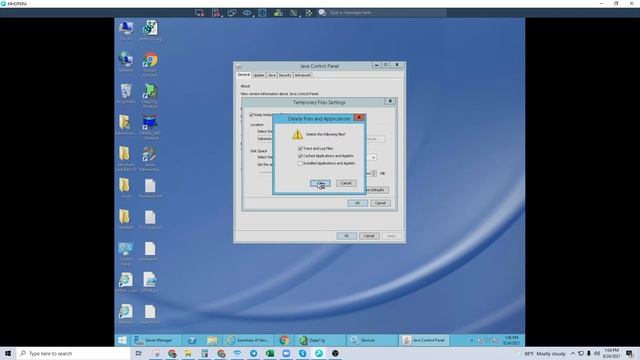Enable Installed Applications and Applets checkbox

[x=300, y=163]
